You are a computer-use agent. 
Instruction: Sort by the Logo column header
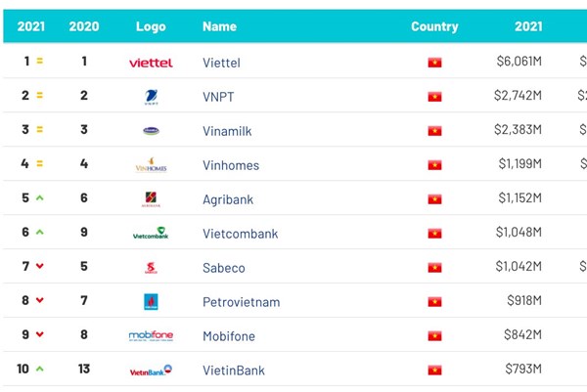click(151, 26)
